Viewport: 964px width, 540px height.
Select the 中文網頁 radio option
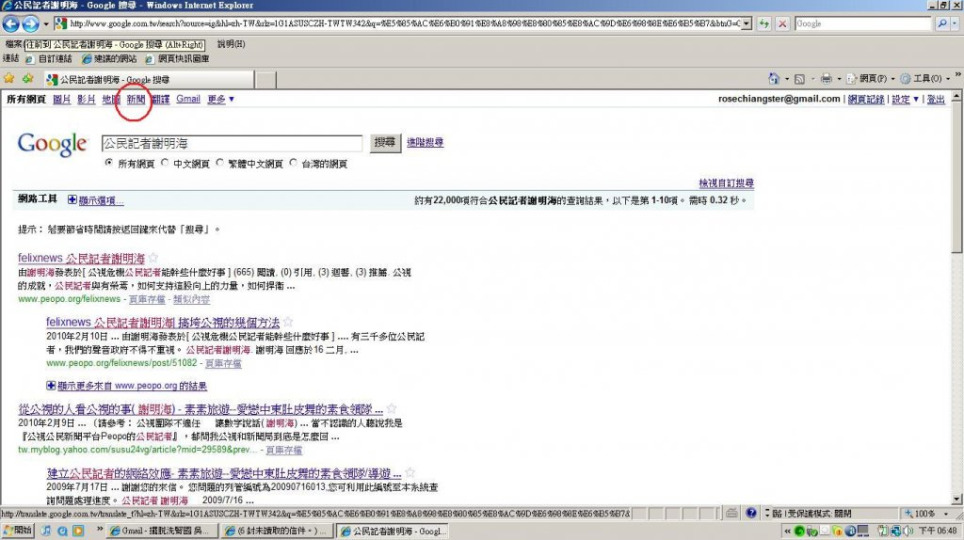click(x=166, y=163)
